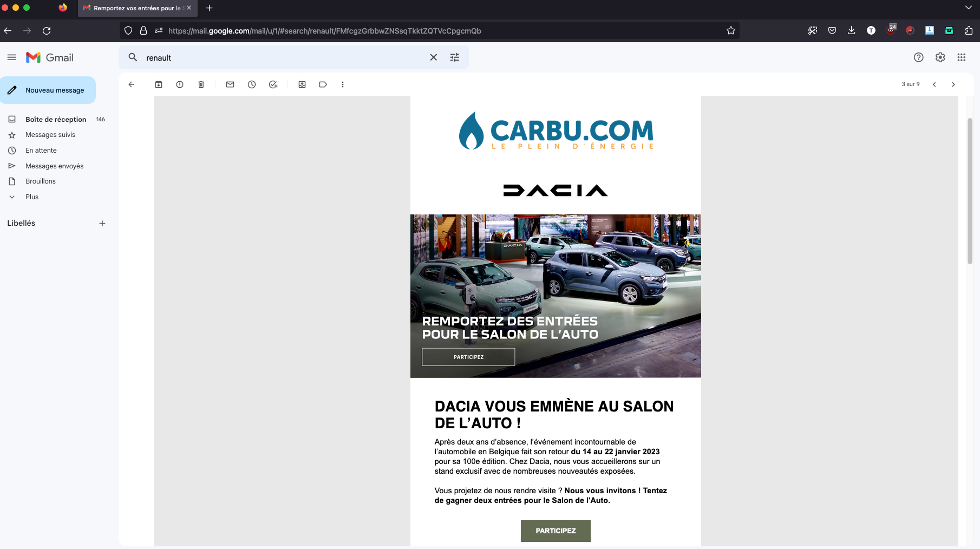The height and width of the screenshot is (549, 980).
Task: Open the extension with 24 badge
Action: coord(891,30)
